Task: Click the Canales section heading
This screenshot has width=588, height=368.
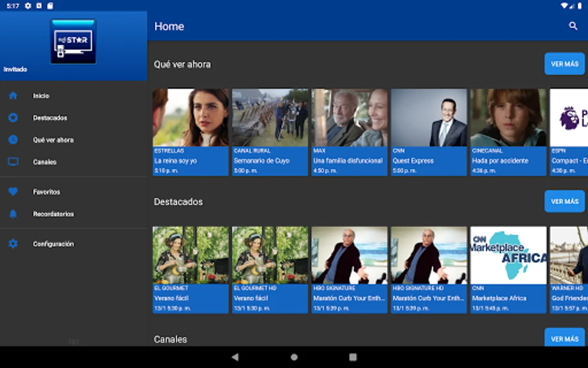Action: [170, 339]
